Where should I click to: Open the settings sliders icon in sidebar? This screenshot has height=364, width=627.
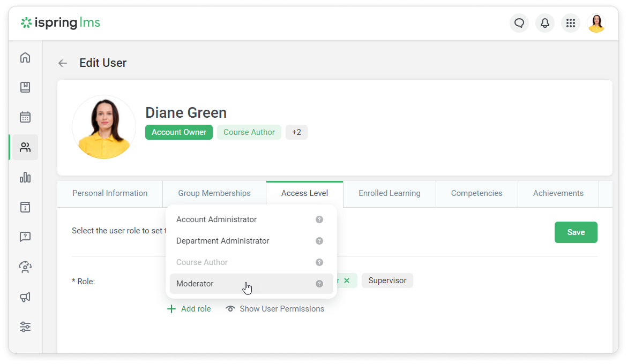click(x=25, y=327)
